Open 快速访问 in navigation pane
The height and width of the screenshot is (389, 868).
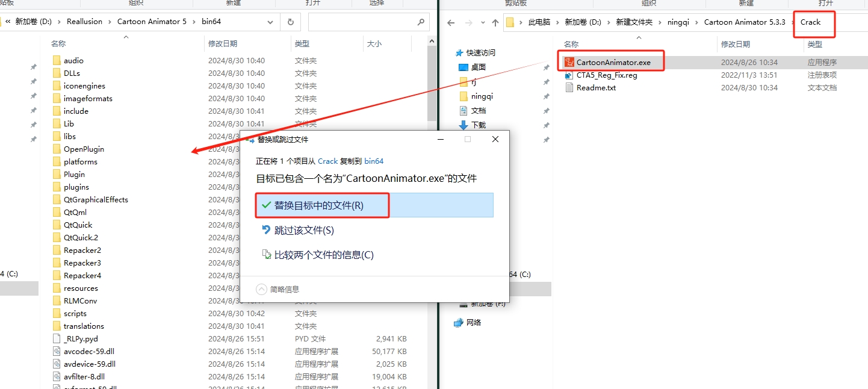480,52
